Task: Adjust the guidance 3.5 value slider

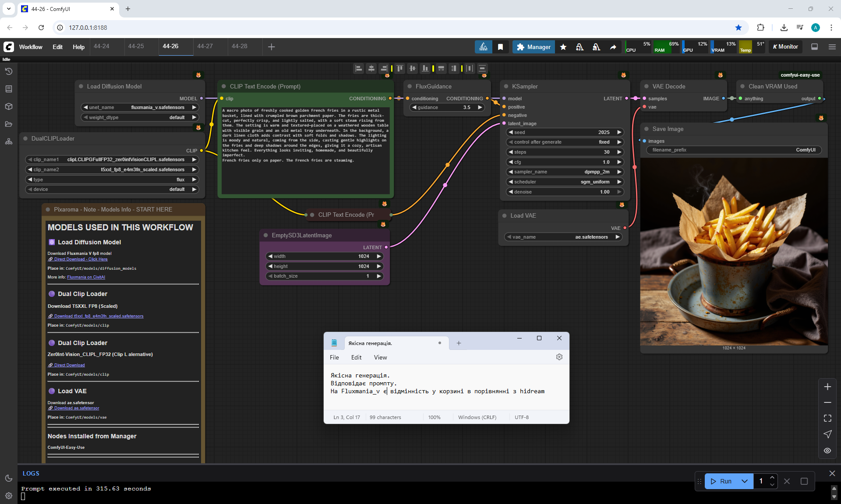Action: [447, 107]
